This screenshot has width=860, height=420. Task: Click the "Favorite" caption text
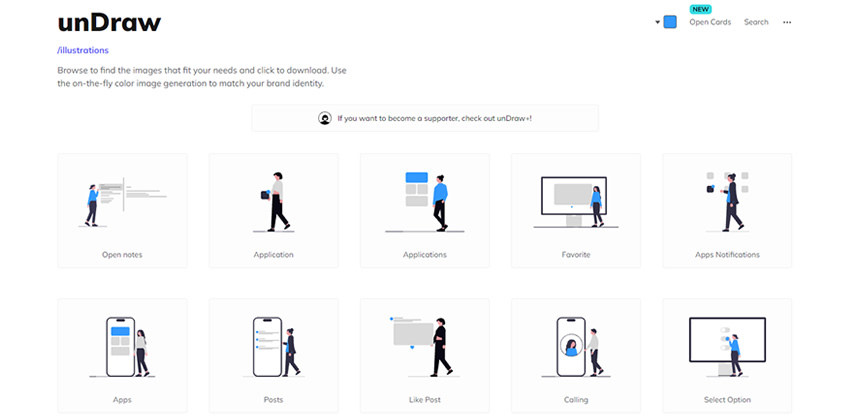[x=576, y=255]
